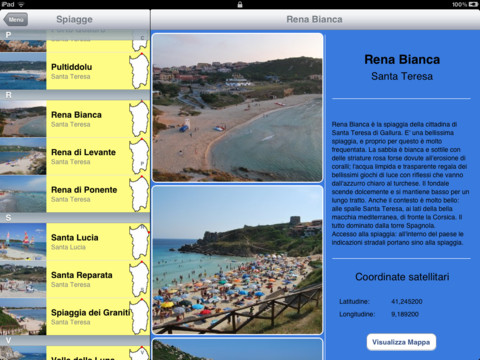Open Santa Lucia beach thumbnail with sailboats
Image resolution: width=480 pixels, height=360 pixels.
coord(23,242)
